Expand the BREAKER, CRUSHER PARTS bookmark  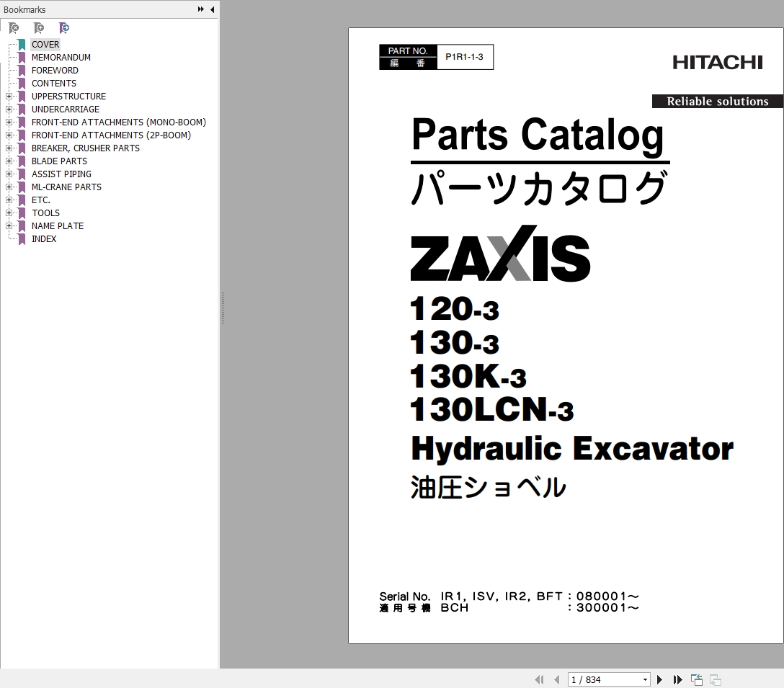coord(9,148)
